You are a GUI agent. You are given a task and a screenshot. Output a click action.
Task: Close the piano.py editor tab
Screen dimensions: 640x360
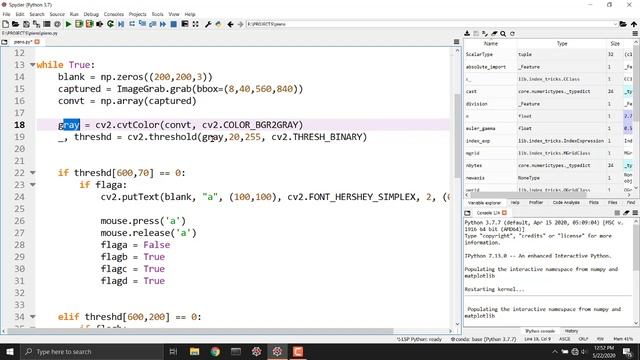[37, 42]
